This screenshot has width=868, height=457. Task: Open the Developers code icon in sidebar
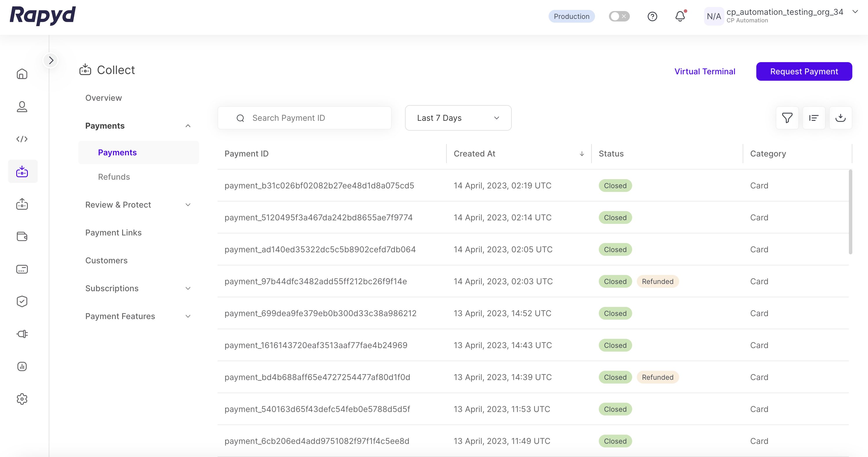click(x=22, y=139)
